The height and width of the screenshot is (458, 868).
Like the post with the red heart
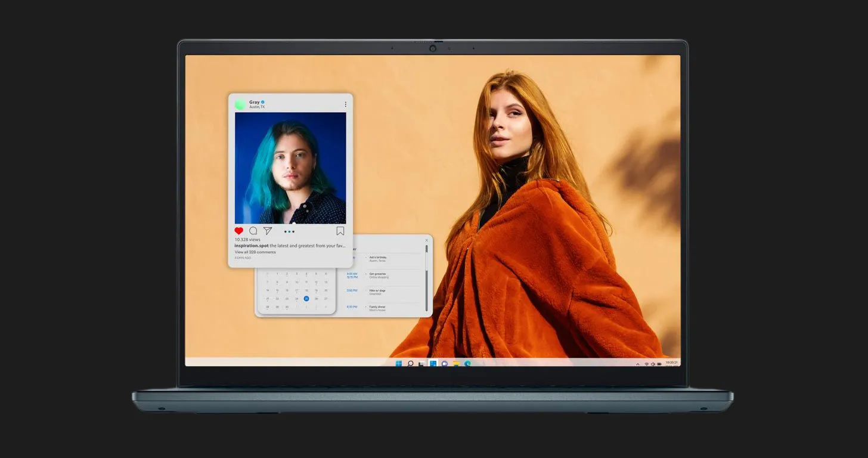[x=239, y=231]
